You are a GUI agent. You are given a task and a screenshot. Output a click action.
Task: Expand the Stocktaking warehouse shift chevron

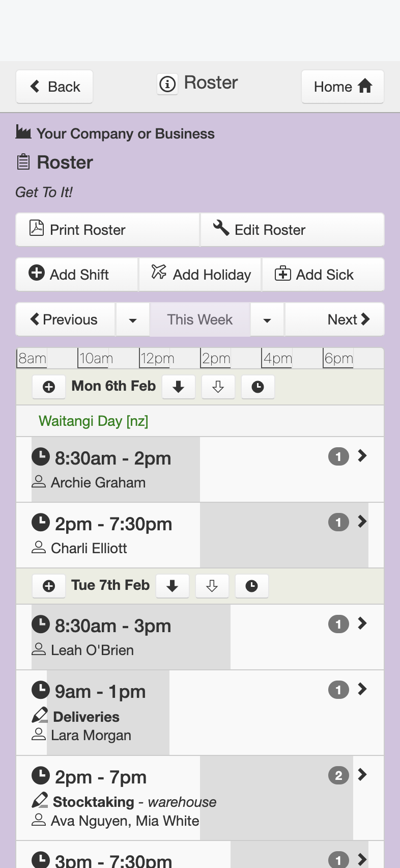point(362,775)
